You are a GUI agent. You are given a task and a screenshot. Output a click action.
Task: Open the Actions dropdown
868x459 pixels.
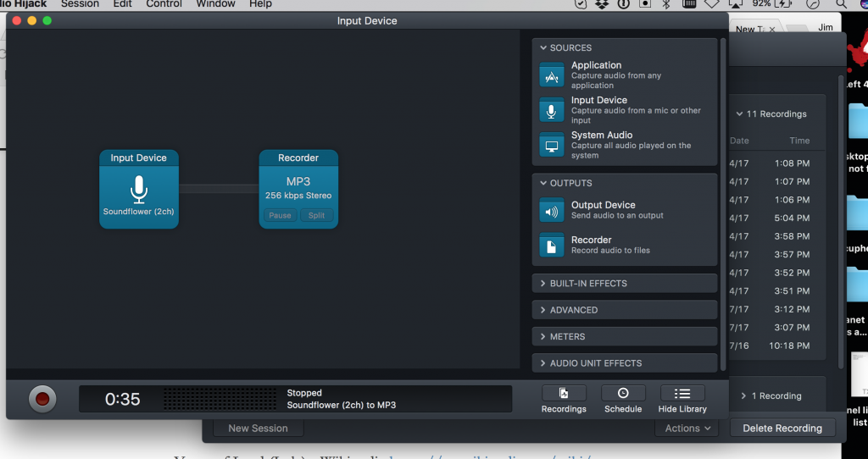pos(687,428)
